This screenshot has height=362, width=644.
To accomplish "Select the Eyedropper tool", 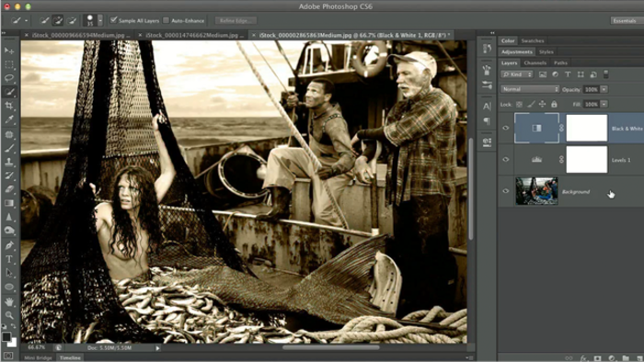I will (9, 119).
